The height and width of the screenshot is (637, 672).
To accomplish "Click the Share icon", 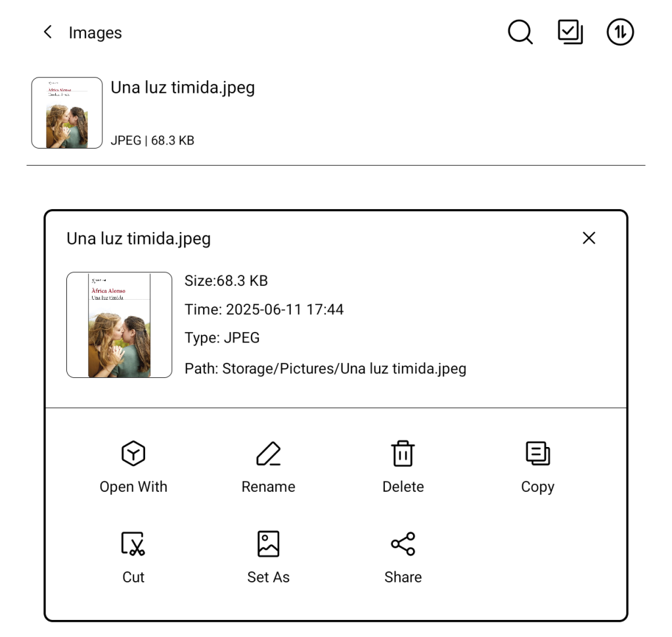I will click(x=403, y=544).
